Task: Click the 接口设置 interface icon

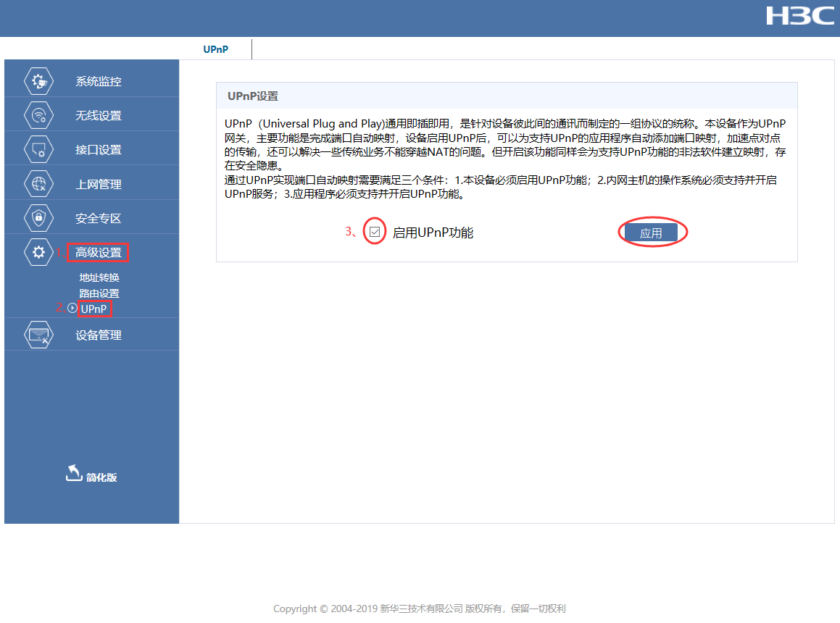Action: tap(38, 149)
